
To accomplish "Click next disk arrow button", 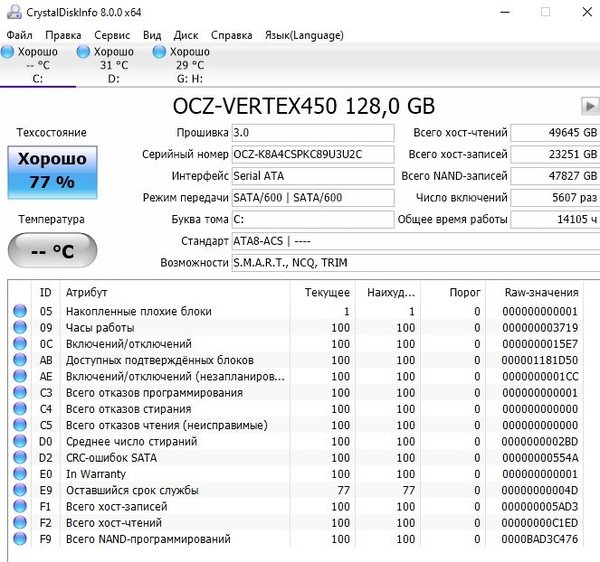I will [588, 106].
